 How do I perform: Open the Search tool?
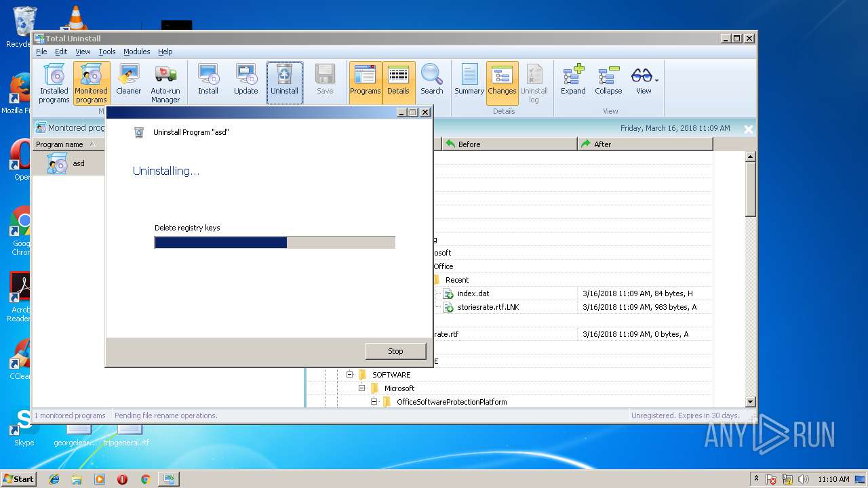[x=432, y=80]
